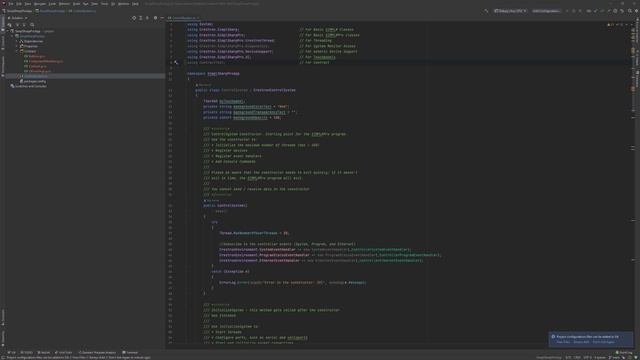Screen dimensions: 640x360
Task: Click the magnifier search icon in Explorer toolbar
Action: coord(32,25)
